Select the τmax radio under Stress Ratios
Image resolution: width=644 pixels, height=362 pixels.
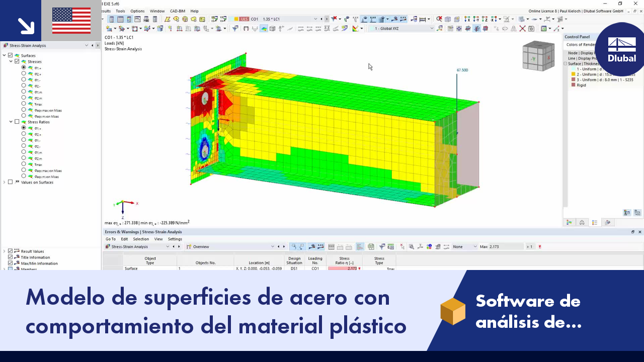coord(24,164)
